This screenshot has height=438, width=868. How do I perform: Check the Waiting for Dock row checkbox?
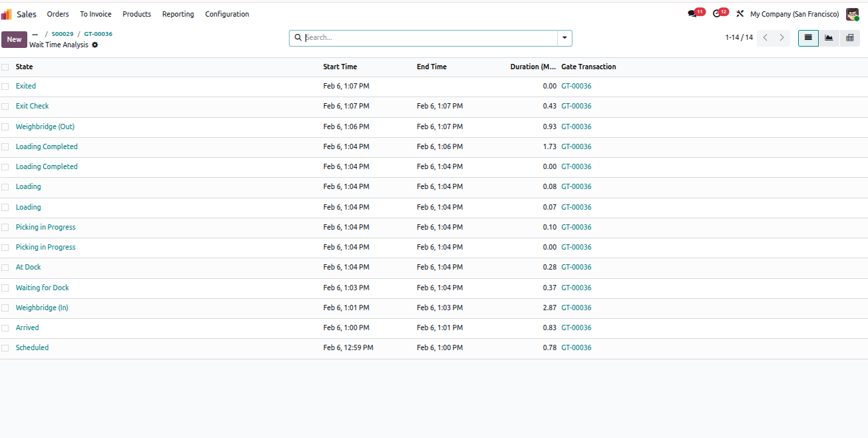click(x=5, y=288)
